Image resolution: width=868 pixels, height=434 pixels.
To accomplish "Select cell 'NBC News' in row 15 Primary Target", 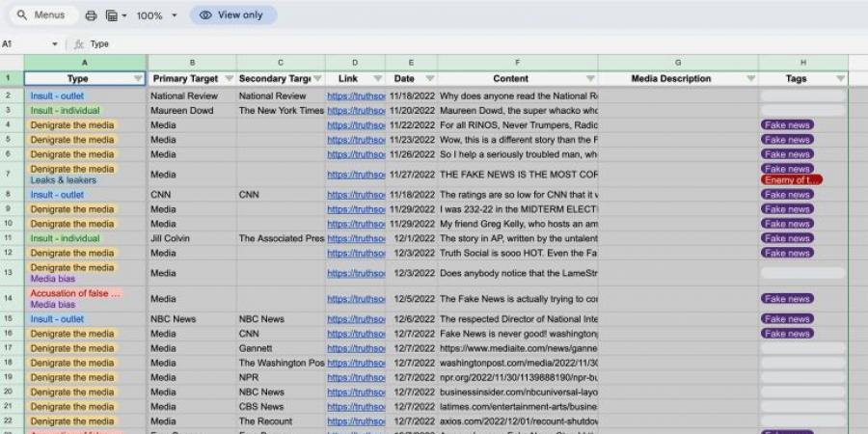I will click(192, 319).
